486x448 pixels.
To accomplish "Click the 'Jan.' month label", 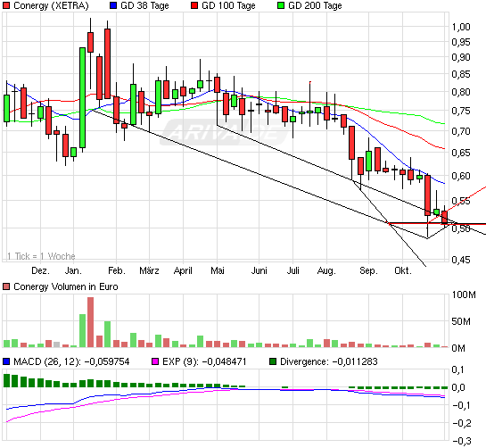I will (x=73, y=270).
